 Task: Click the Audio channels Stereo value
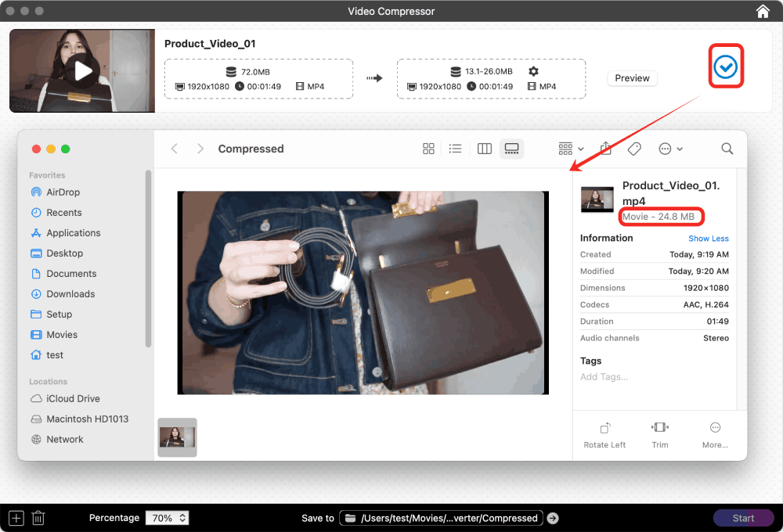coord(716,338)
